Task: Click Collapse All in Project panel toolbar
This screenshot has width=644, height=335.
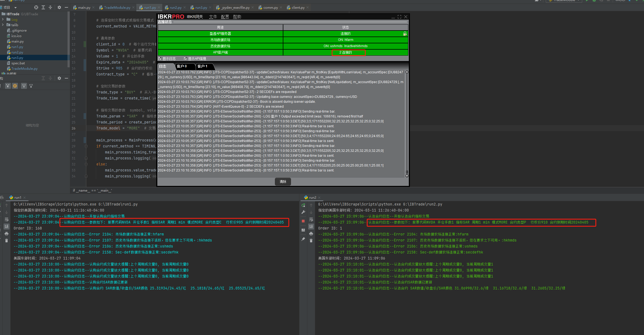Action: 50,7
